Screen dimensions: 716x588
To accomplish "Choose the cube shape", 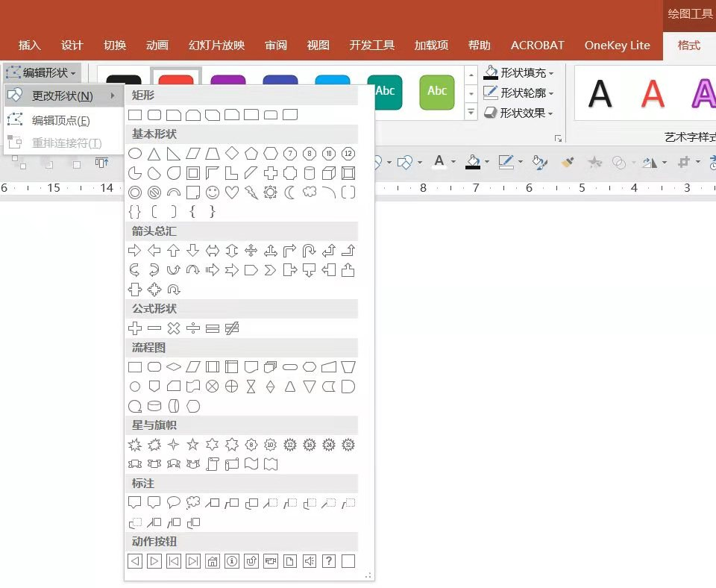I will point(329,173).
